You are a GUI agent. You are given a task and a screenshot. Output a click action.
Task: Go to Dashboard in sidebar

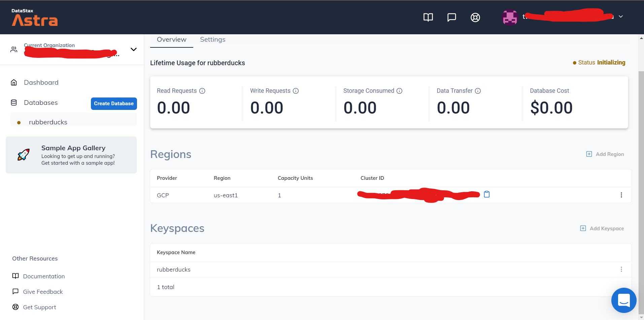[x=41, y=82]
